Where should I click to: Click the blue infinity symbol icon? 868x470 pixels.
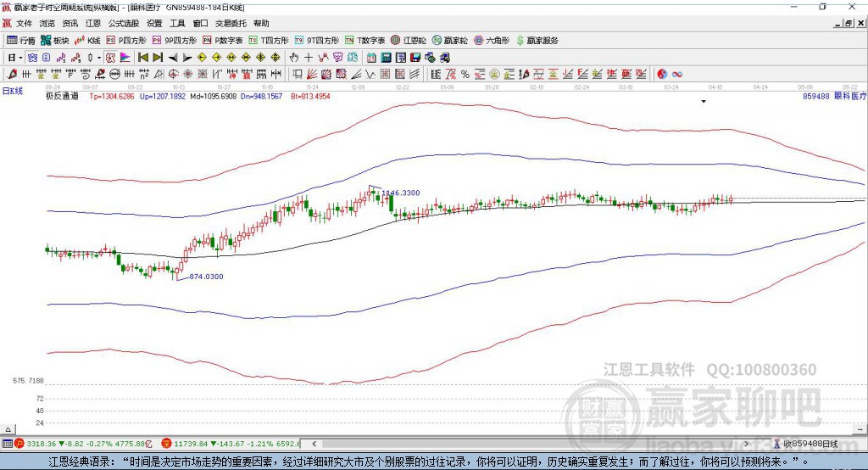point(677,74)
